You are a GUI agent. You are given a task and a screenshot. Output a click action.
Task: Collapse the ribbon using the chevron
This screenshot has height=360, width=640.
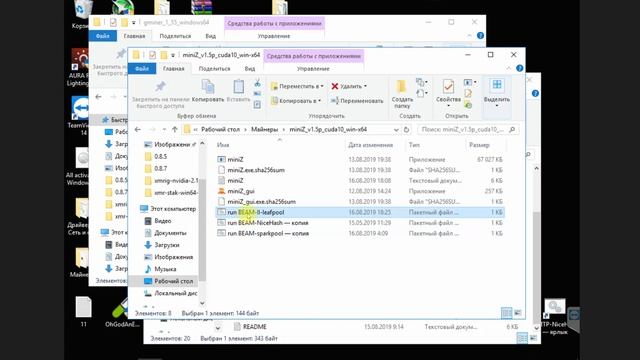pyautogui.click(x=509, y=68)
